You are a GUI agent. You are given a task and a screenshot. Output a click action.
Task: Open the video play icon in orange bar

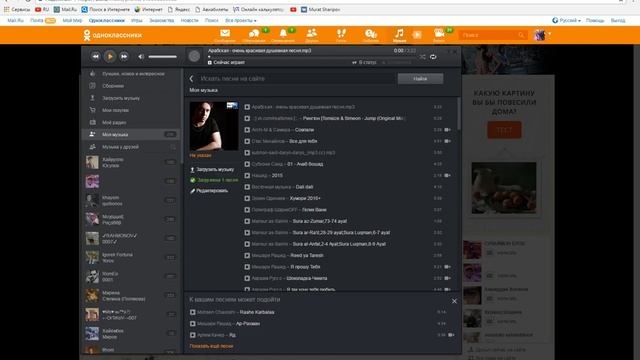[x=417, y=35]
